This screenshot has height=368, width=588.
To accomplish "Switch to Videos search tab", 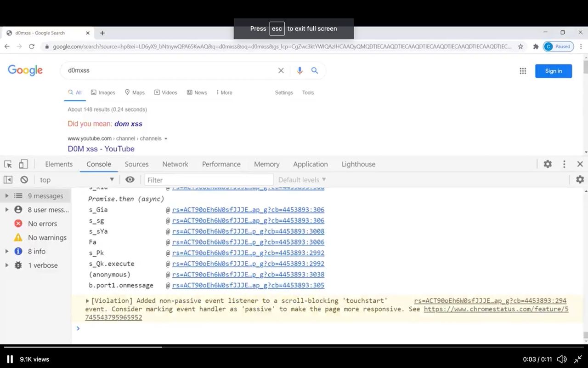I will pyautogui.click(x=165, y=92).
